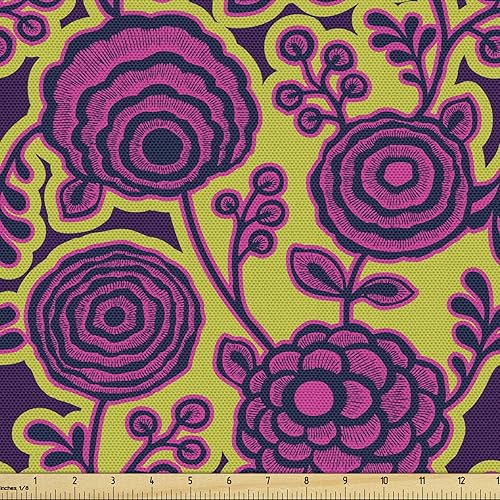The width and height of the screenshot is (500, 500).
Task: Click the ruler number "10" mark
Action: pyautogui.click(x=385, y=480)
